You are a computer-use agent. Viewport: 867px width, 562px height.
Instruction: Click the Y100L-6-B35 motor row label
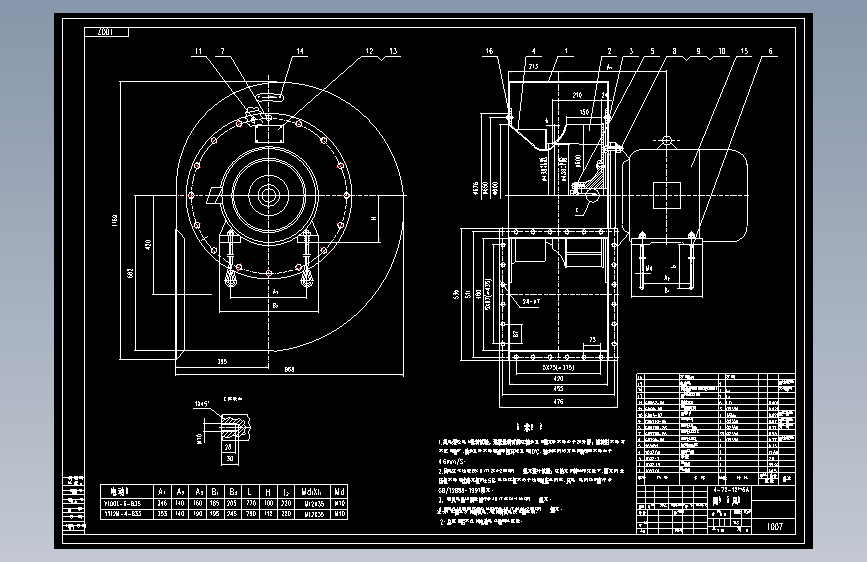pos(123,504)
